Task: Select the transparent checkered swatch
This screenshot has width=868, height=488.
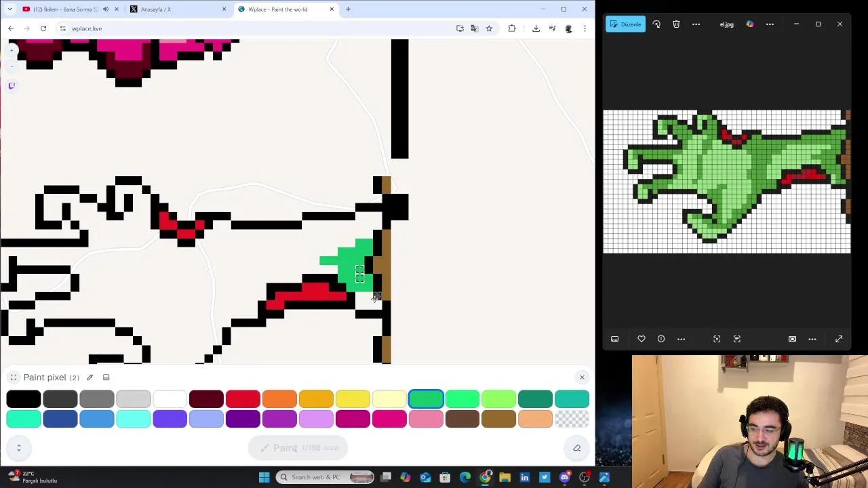Action: click(x=572, y=420)
